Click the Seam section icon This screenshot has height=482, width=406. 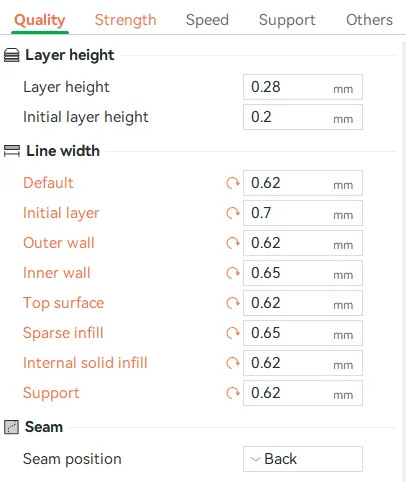[x=11, y=427]
